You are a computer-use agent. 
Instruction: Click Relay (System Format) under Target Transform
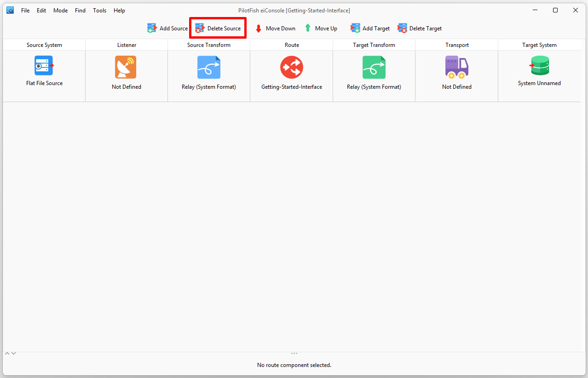(374, 87)
